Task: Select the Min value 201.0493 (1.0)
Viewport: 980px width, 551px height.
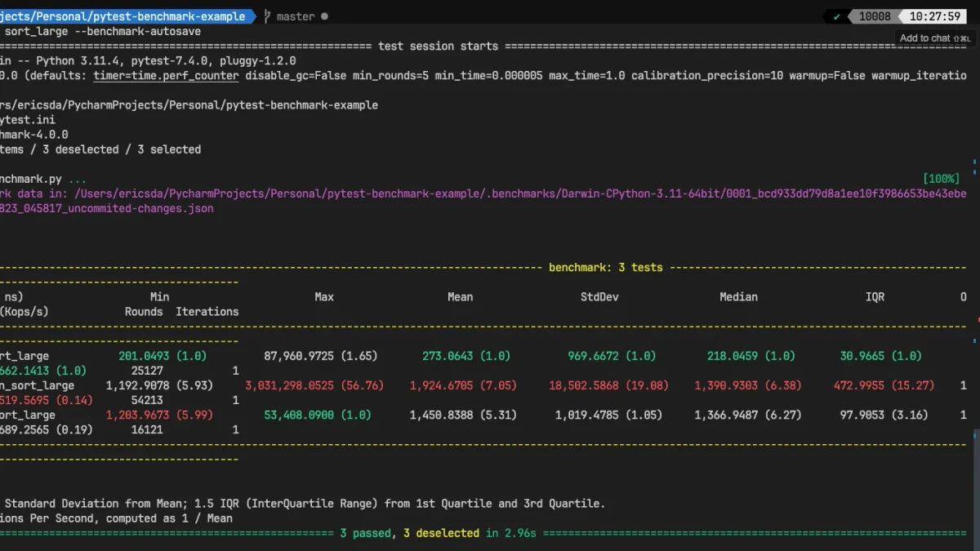Action: coord(163,355)
